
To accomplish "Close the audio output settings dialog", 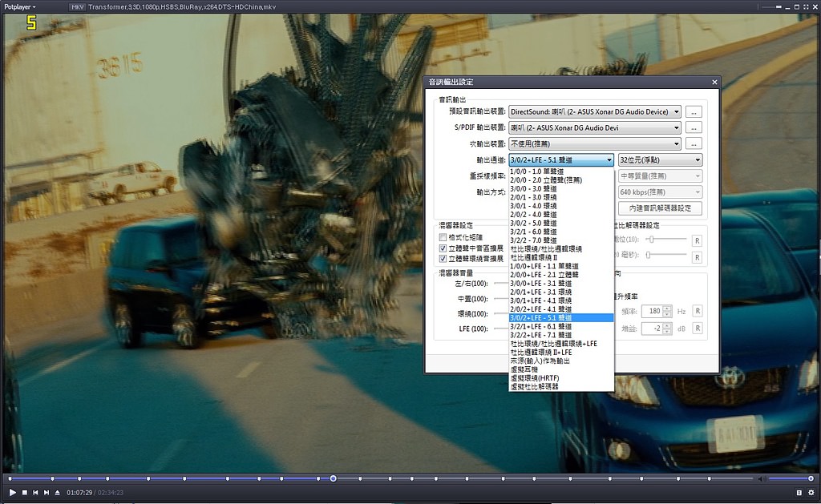I will pyautogui.click(x=714, y=83).
